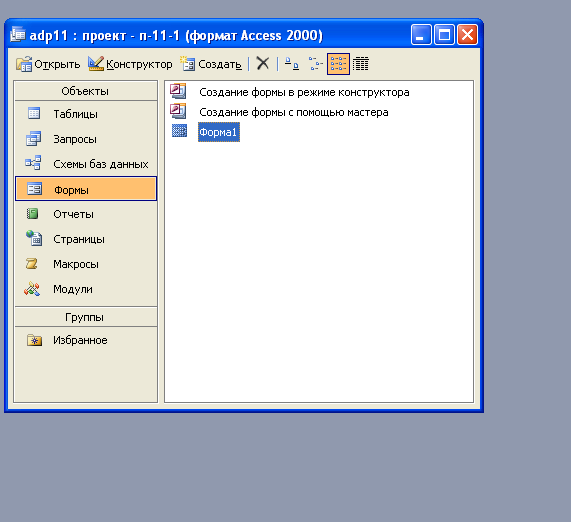The width and height of the screenshot is (571, 522).
Task: Click the Отчеты report book icon
Action: [33, 213]
